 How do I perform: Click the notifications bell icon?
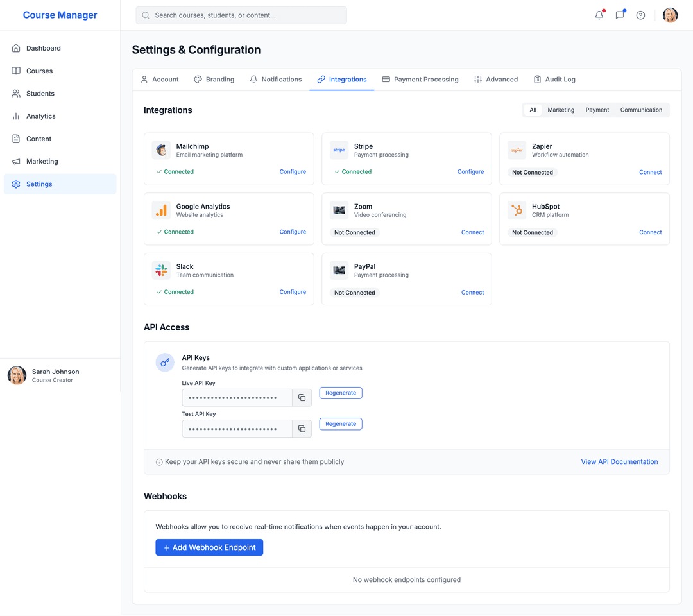(x=599, y=15)
